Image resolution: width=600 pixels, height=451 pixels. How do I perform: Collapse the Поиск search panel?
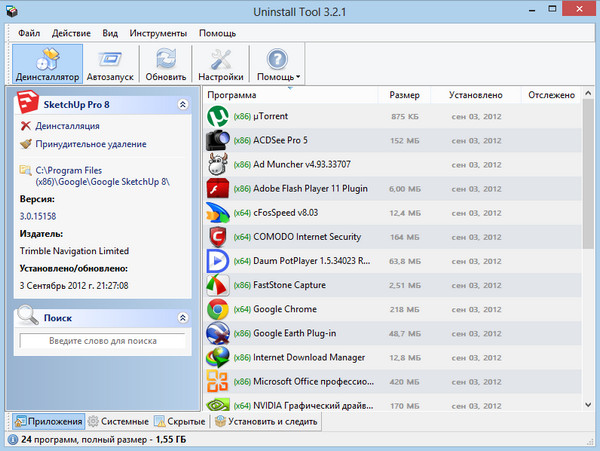pyautogui.click(x=183, y=317)
